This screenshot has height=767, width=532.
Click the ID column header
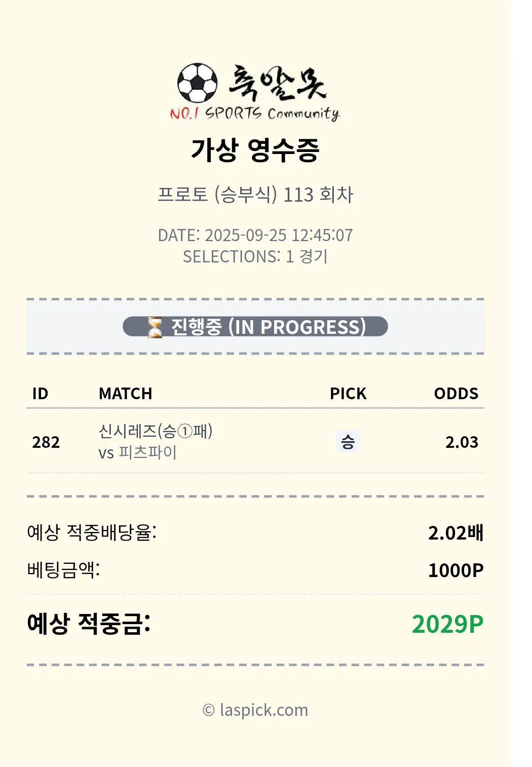[x=40, y=394]
